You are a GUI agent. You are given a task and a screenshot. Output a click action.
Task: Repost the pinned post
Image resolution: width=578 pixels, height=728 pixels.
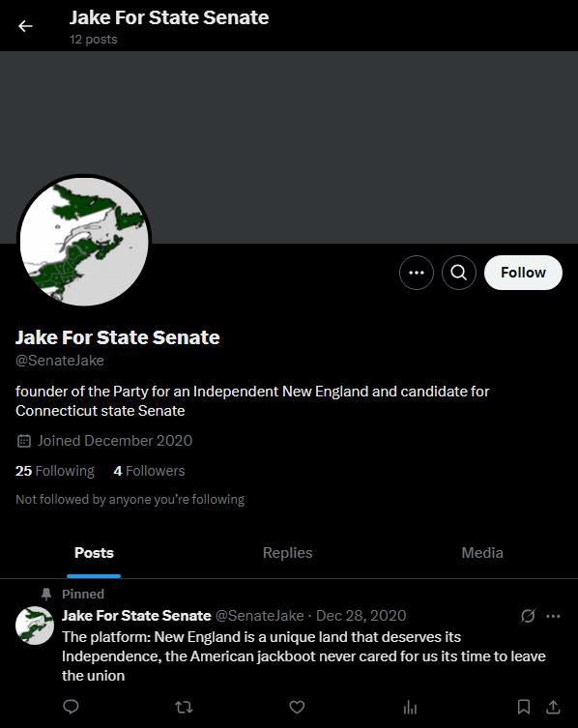coord(184,707)
